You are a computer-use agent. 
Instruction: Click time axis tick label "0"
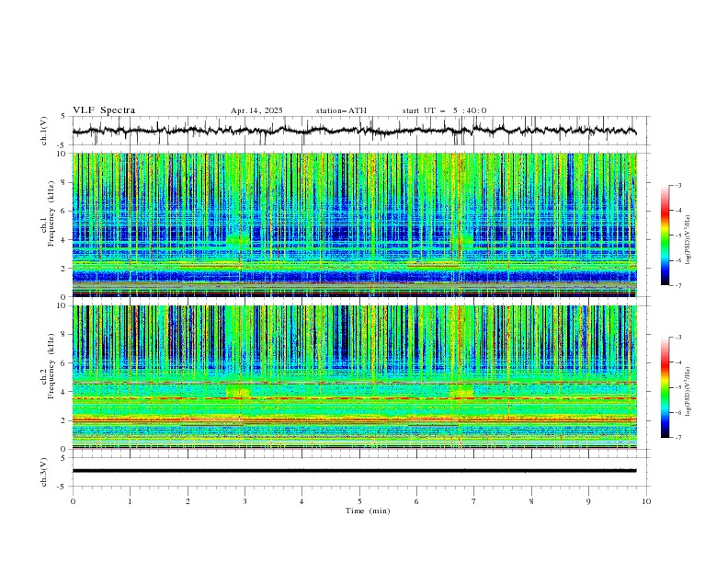pos(73,501)
